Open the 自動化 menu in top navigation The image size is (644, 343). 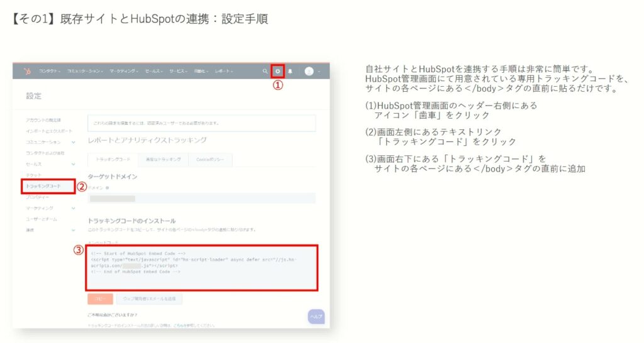click(201, 72)
